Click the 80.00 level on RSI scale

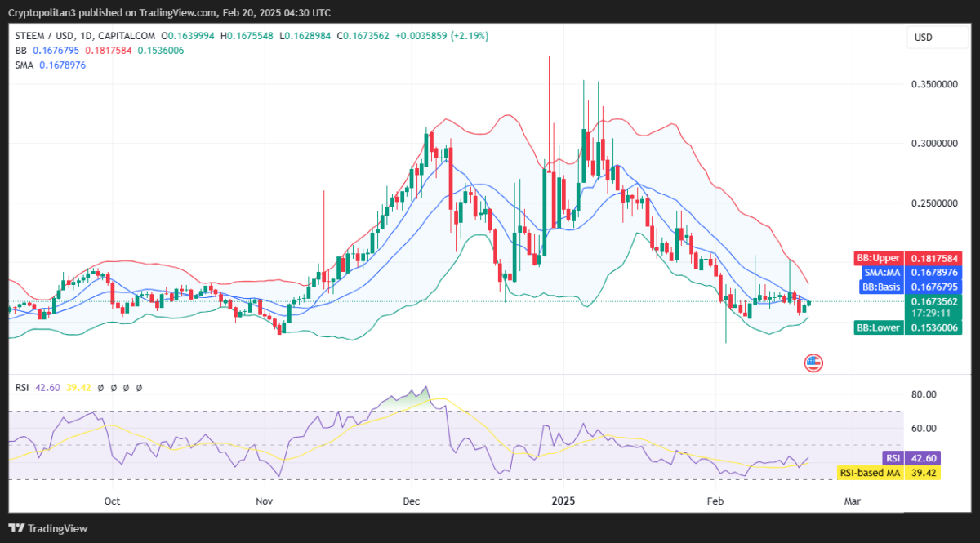coord(923,394)
